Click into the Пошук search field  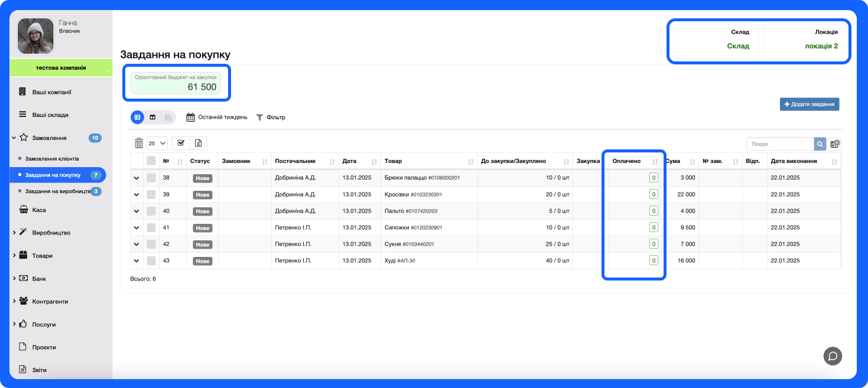(780, 144)
